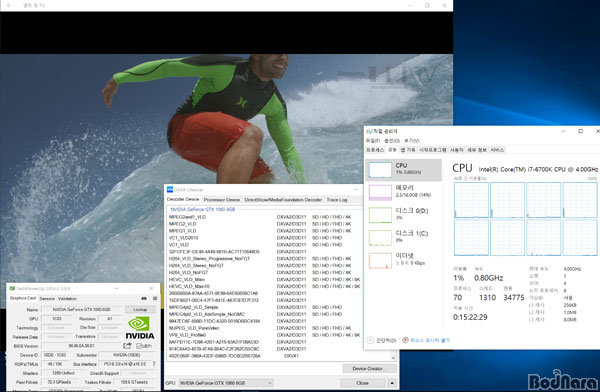
Task: Open the hamburger menu icon in GPU-Z
Action: (x=155, y=298)
